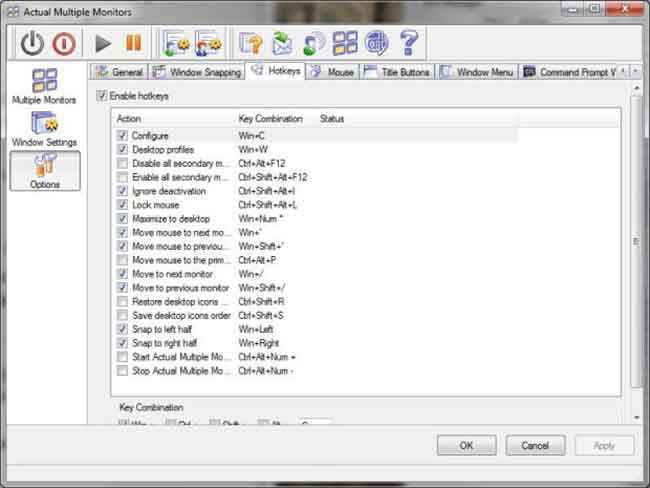Click the Status column header
Screen dimensions: 650x488
417,119
